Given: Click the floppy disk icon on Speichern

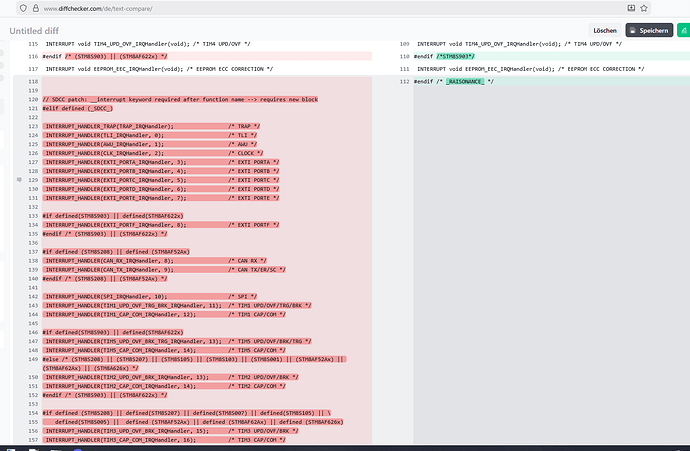Looking at the screenshot, I should pos(635,30).
